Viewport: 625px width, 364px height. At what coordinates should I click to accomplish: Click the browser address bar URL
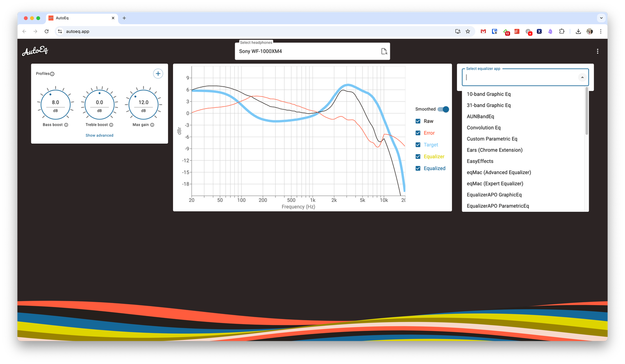pos(78,31)
